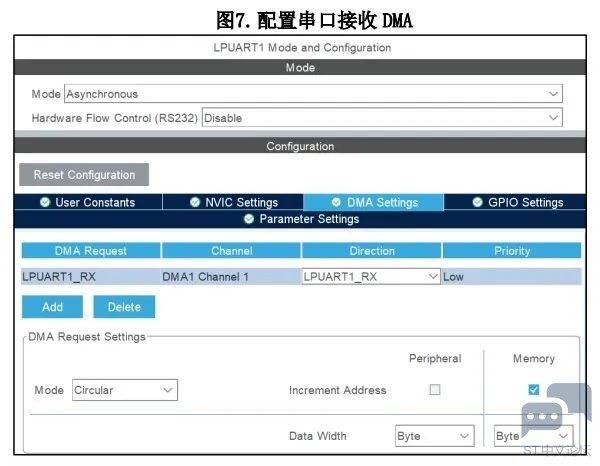The height and width of the screenshot is (466, 600).
Task: Click the Channel column header
Action: point(232,251)
